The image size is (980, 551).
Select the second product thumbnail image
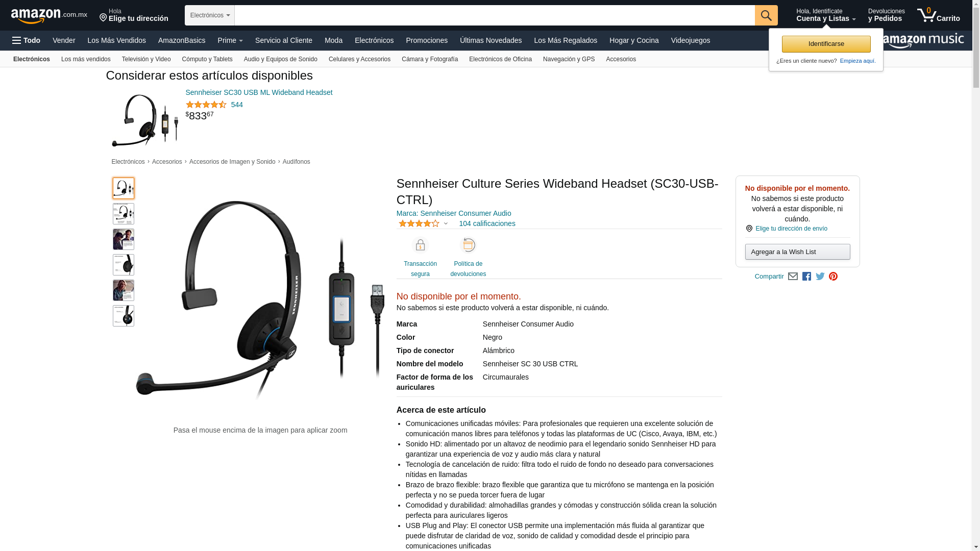[x=124, y=214]
